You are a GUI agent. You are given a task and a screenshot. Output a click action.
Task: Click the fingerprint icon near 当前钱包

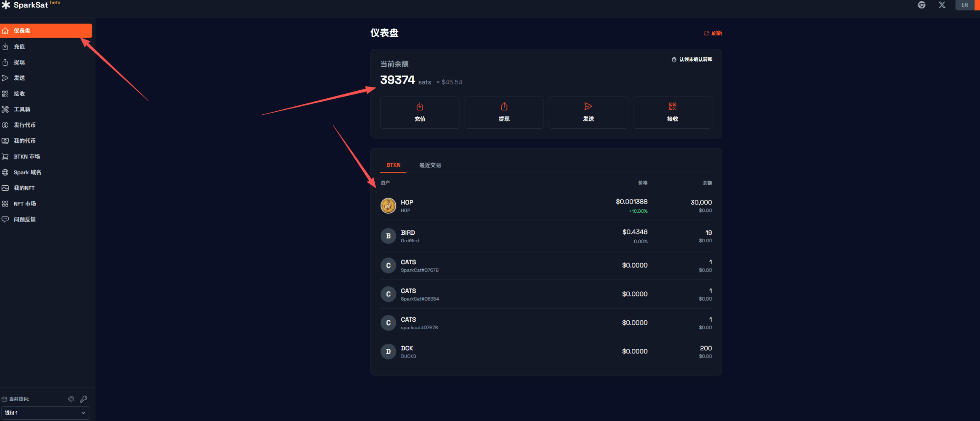pos(71,399)
